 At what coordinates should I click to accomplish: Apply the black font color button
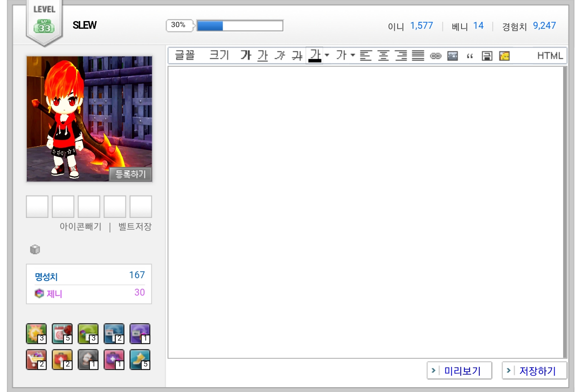click(x=315, y=55)
